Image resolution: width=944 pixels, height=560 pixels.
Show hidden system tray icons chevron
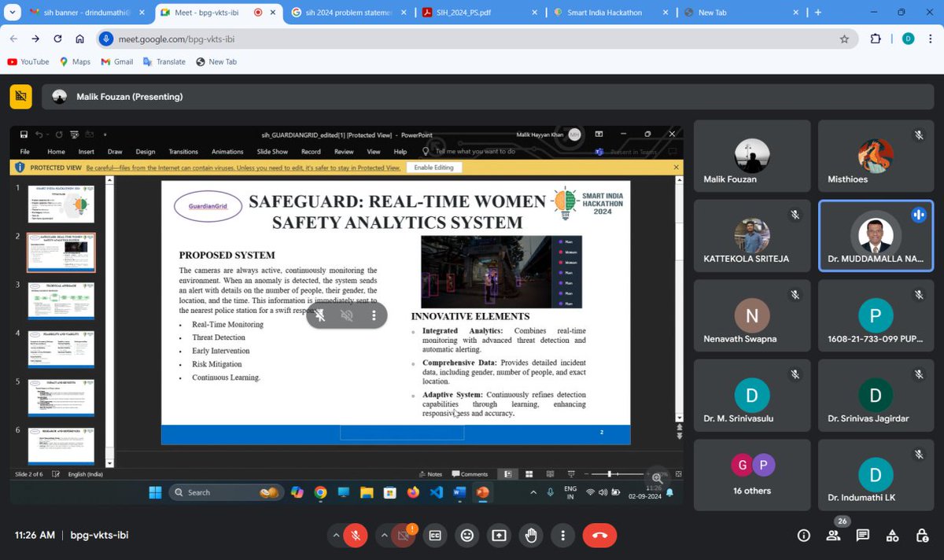point(533,492)
